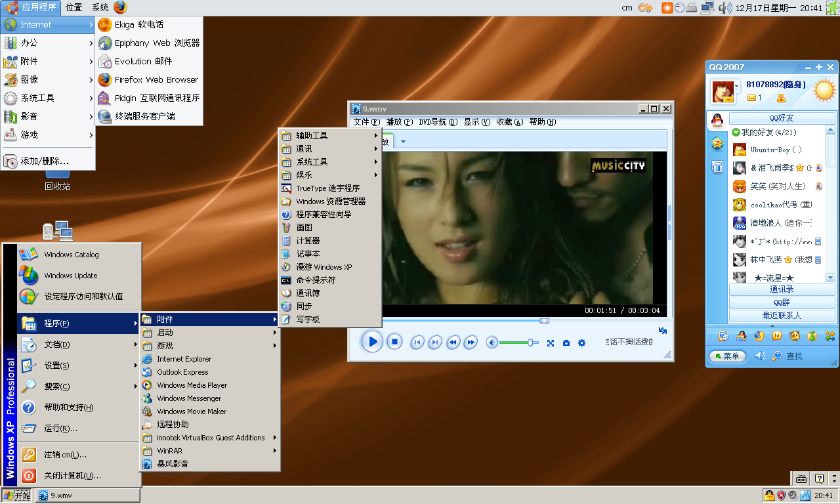Viewport: 840px width, 504px height.
Task: Skip to previous track in media player
Action: coord(417,343)
